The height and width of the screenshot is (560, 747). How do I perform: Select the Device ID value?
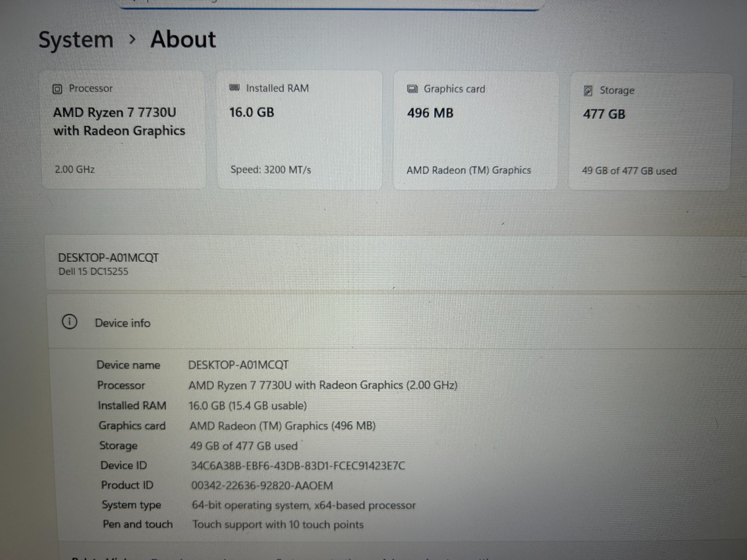(298, 466)
